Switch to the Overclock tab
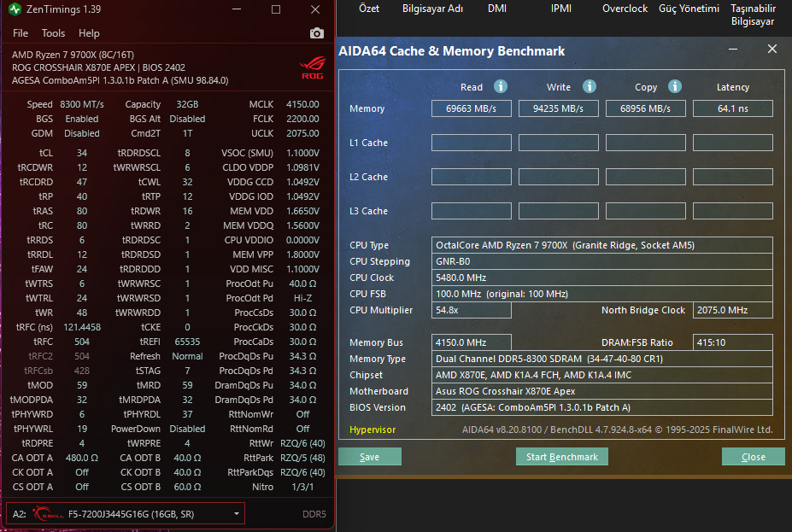This screenshot has height=532, width=792. (625, 9)
